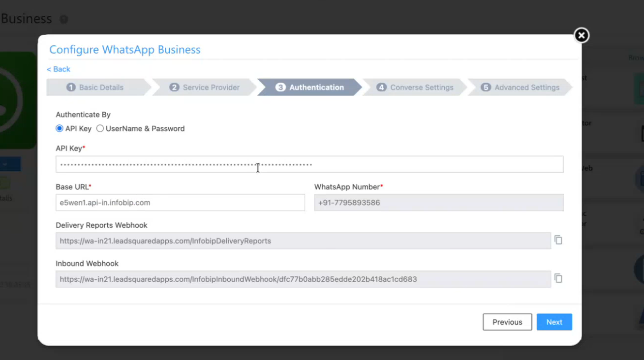The image size is (644, 360).
Task: Go to the Converse Settings step
Action: [415, 87]
